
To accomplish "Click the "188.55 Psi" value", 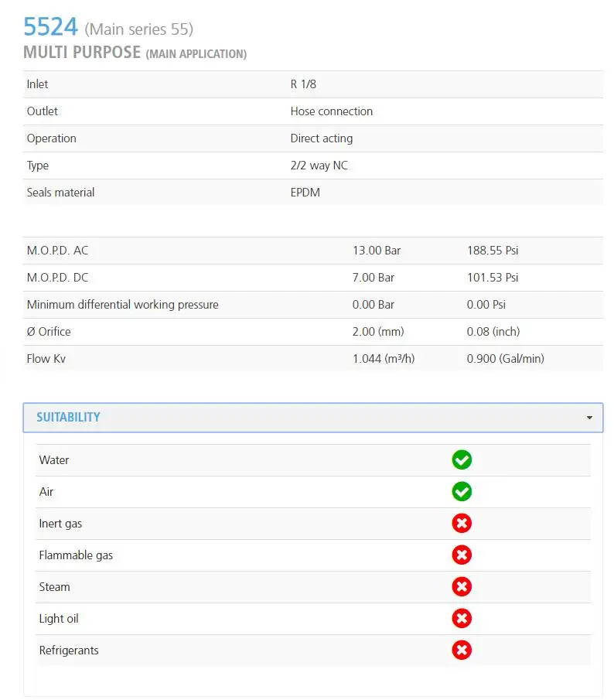I will [493, 251].
